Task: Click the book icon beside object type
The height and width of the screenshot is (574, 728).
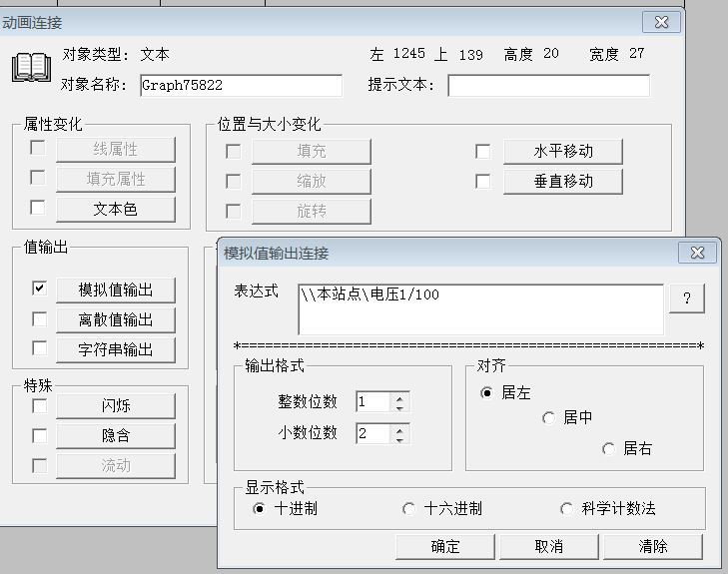Action: [x=31, y=68]
